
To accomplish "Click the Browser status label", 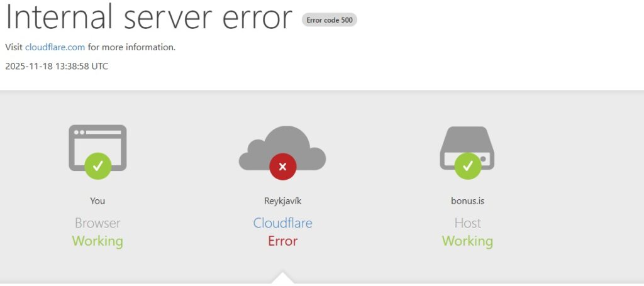I will [x=97, y=223].
